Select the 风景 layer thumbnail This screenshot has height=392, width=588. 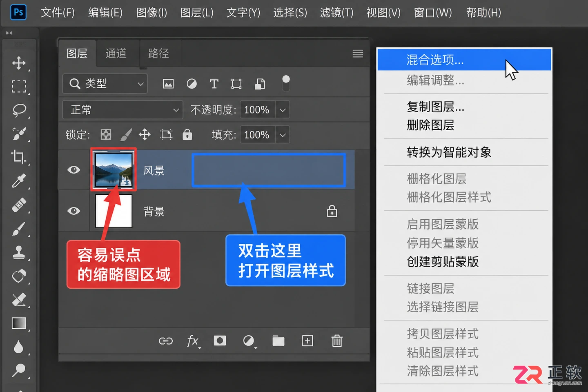click(x=114, y=169)
